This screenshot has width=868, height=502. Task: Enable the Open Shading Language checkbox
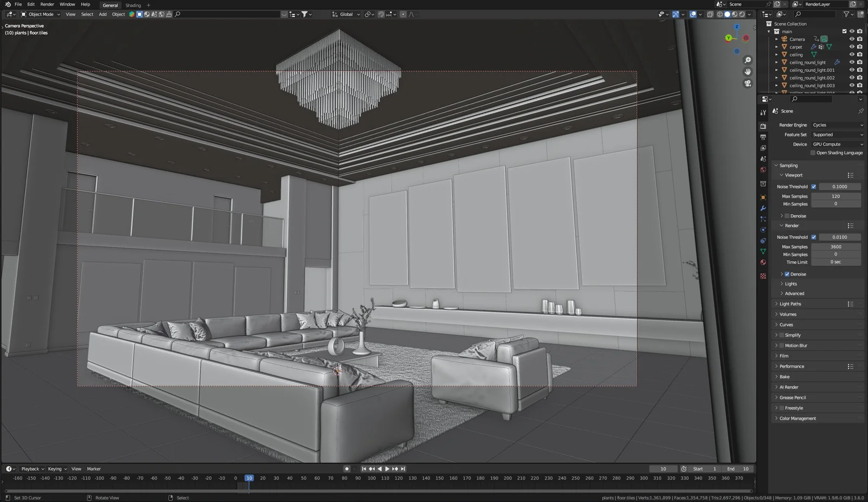pos(812,152)
